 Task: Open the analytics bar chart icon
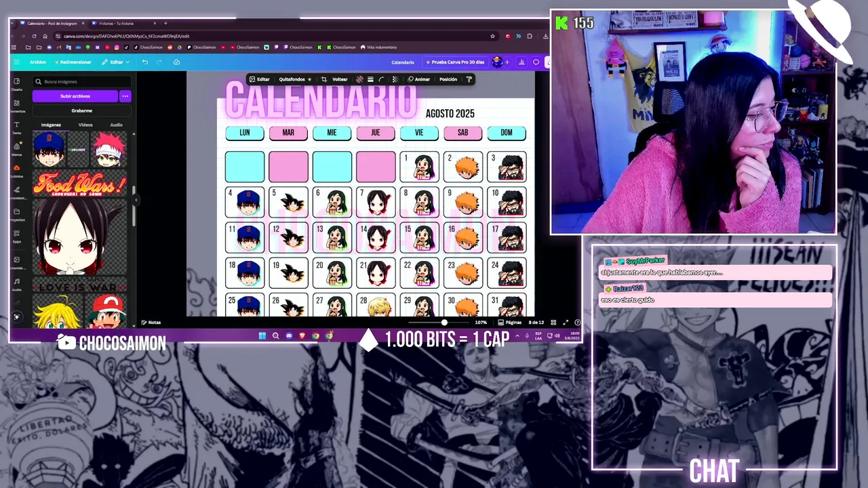(x=521, y=62)
